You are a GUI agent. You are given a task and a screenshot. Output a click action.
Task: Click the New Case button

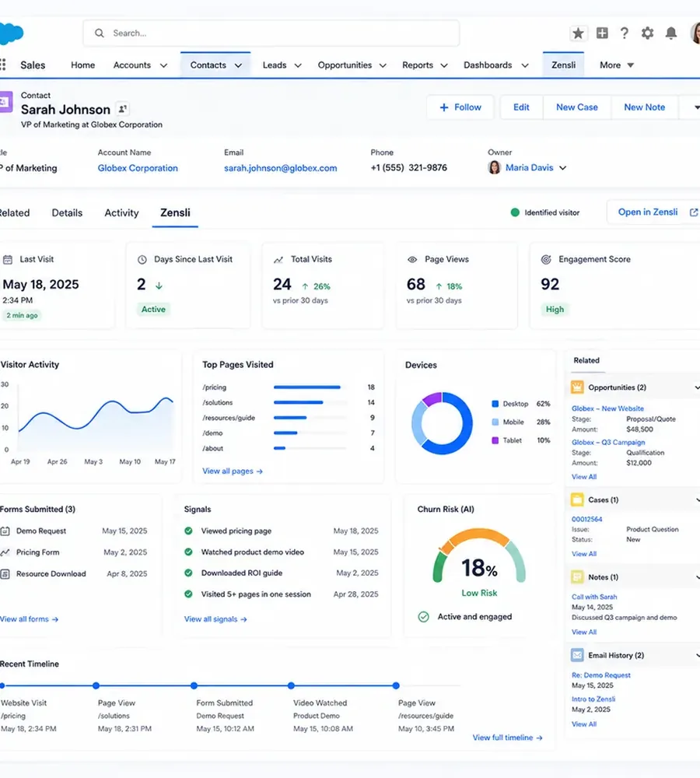pos(577,107)
